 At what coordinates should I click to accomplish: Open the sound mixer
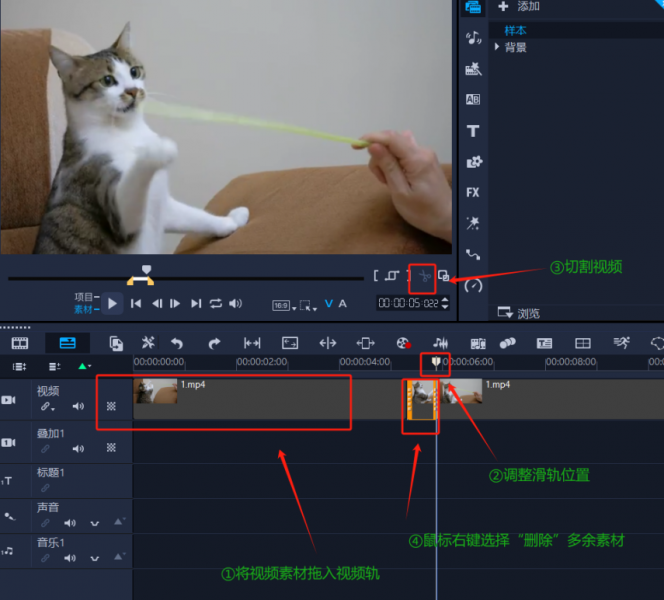(440, 343)
